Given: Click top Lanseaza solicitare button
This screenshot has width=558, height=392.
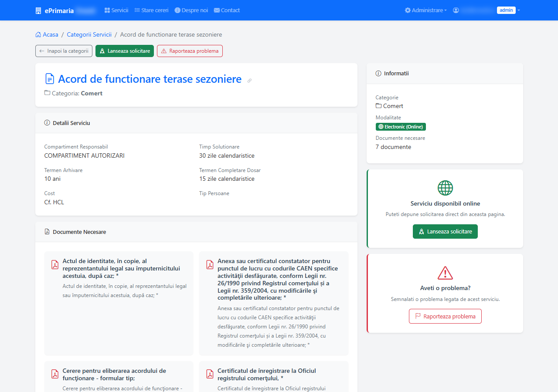Looking at the screenshot, I should [x=125, y=51].
